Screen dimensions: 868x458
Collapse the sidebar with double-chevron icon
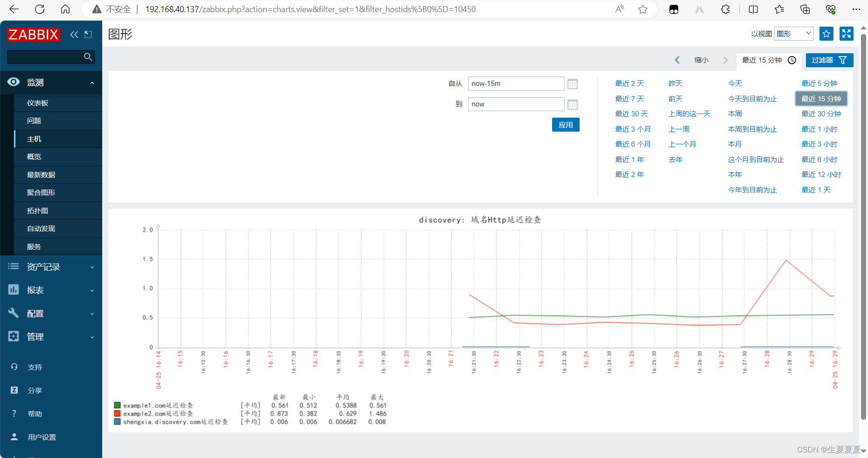[x=74, y=35]
